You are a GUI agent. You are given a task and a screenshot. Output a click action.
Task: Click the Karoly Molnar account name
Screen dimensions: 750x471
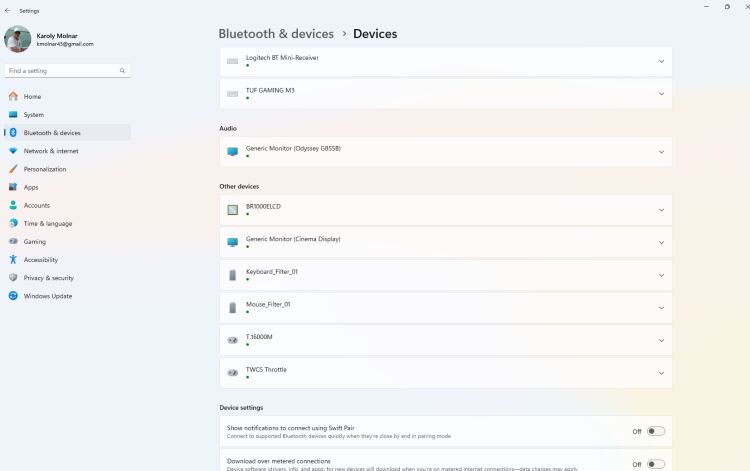coord(57,35)
